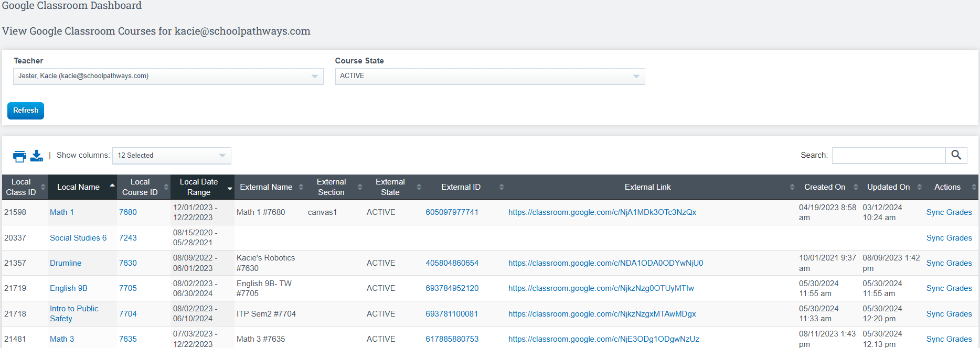Focus the Search input field

point(888,155)
